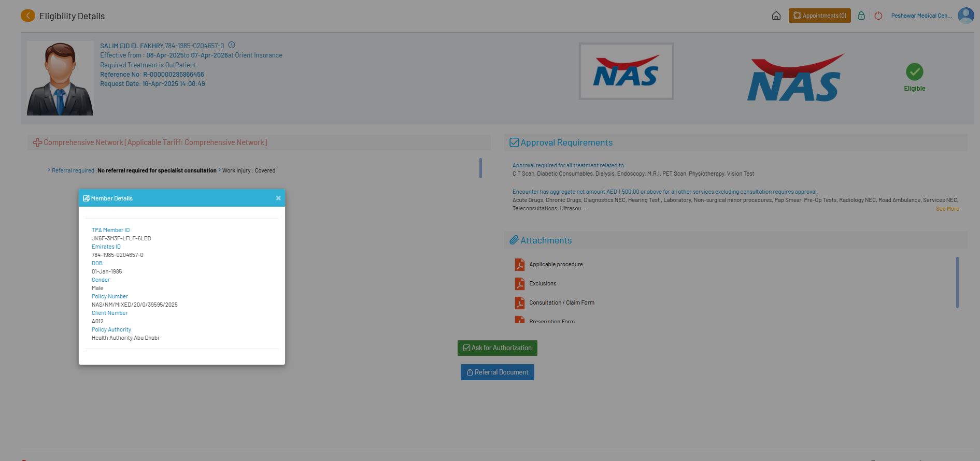
Task: Open the PDF icon for Applicable procedure
Action: coord(520,265)
